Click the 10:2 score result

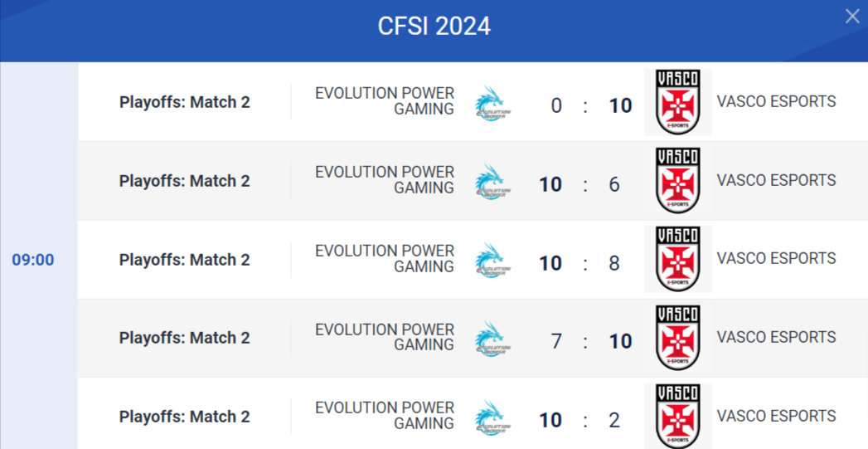(x=584, y=420)
